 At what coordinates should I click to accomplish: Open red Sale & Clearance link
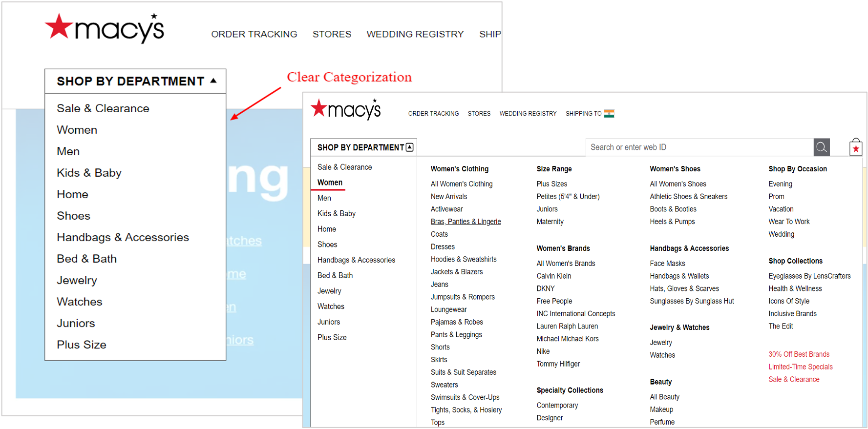794,379
